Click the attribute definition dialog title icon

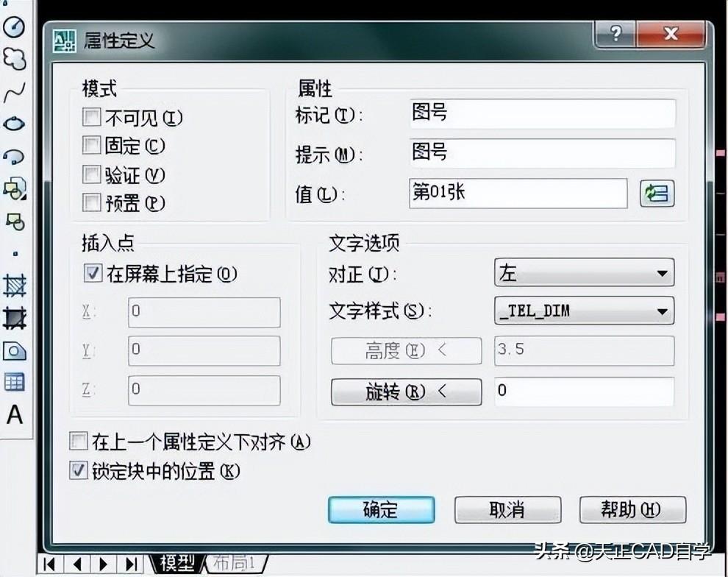pos(64,41)
